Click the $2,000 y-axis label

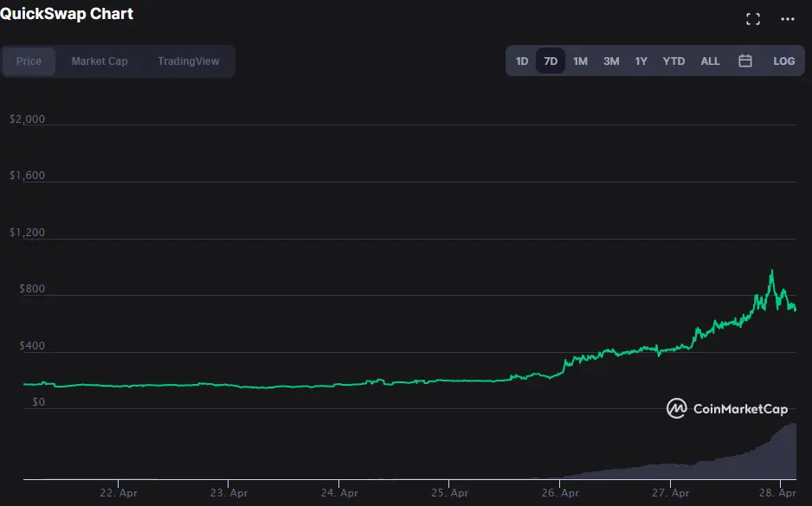coord(27,119)
